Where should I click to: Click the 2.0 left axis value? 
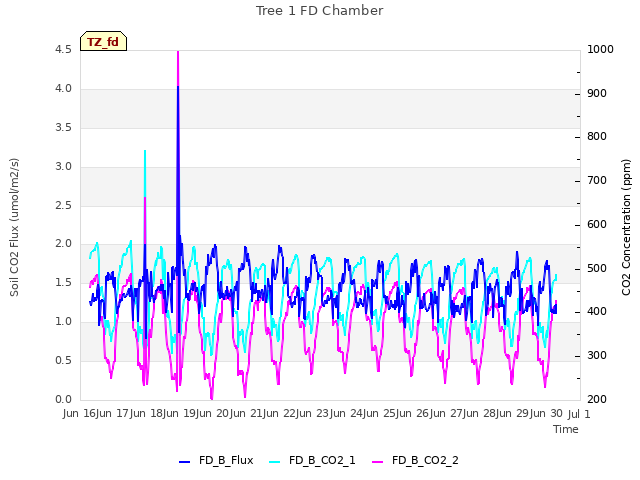(63, 244)
